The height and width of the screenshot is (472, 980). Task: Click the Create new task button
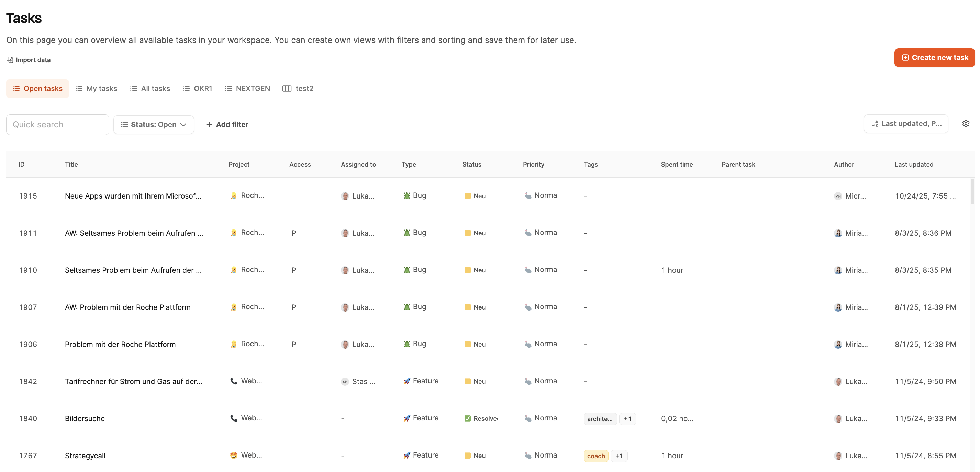pyautogui.click(x=934, y=57)
